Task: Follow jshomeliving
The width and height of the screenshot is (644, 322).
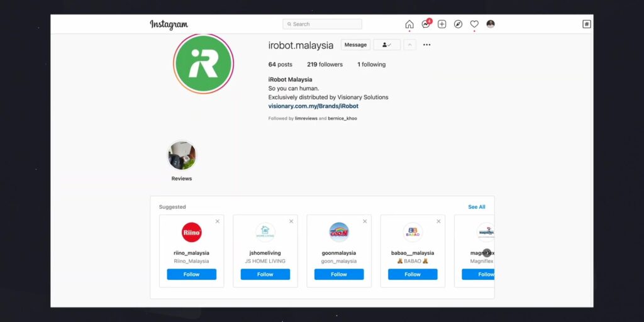Action: (x=265, y=274)
